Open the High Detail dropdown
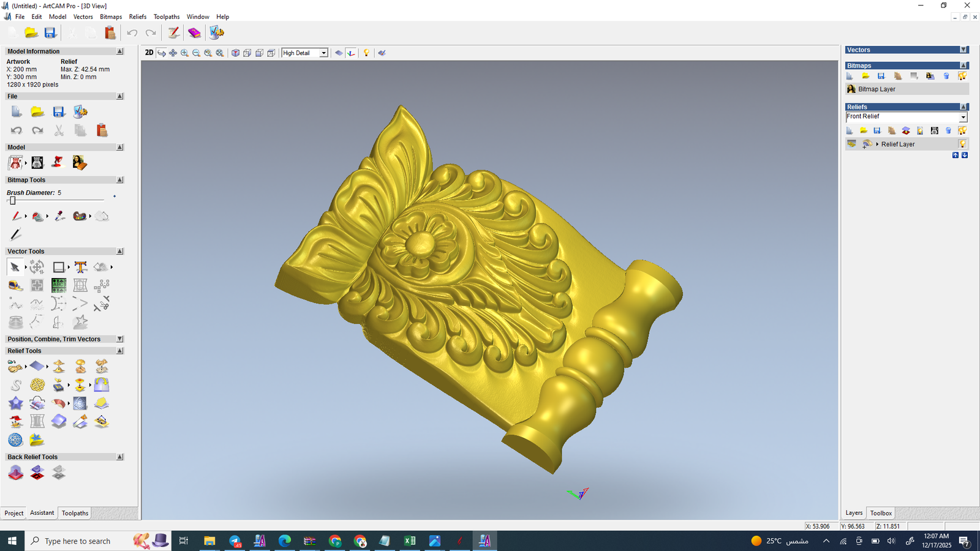Image resolution: width=980 pixels, height=551 pixels. pyautogui.click(x=323, y=53)
